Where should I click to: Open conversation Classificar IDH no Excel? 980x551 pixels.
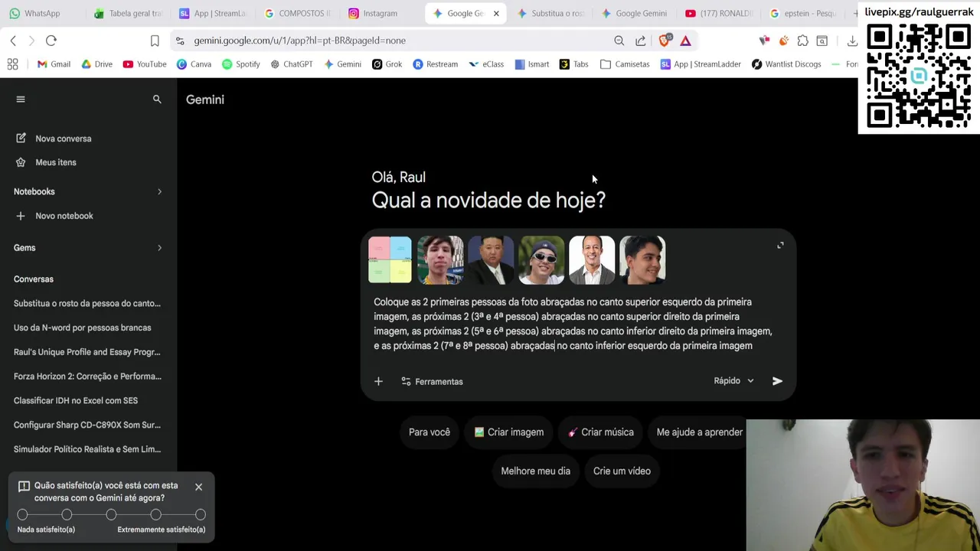click(76, 400)
